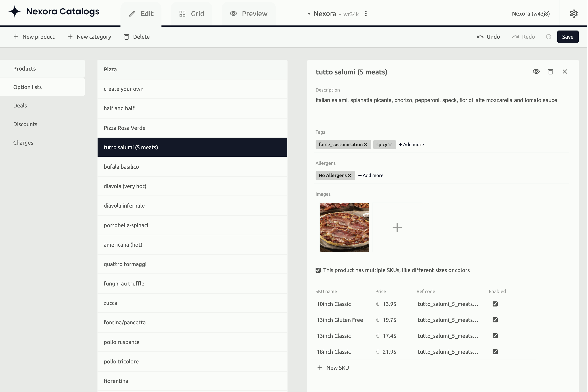Uncheck the multiple SKUs checkbox
Viewport: 588px width, 392px height.
[x=318, y=270]
